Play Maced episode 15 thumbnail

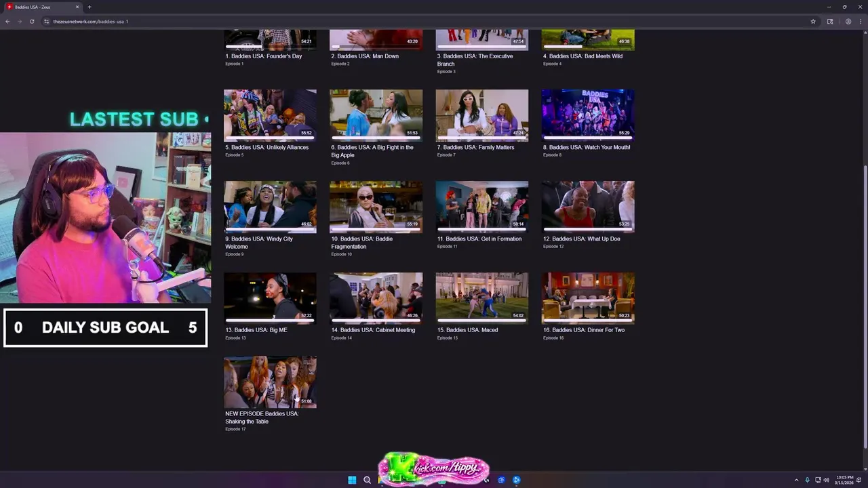click(x=481, y=298)
